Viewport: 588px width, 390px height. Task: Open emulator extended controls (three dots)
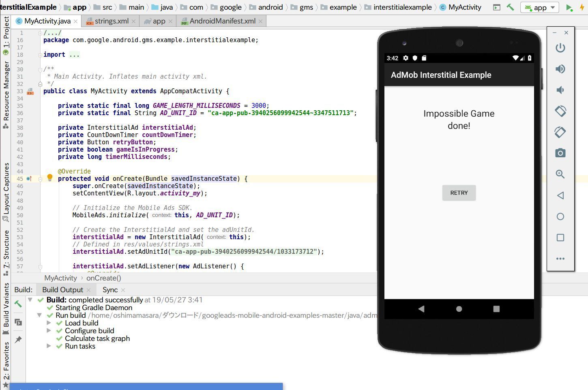[x=560, y=259]
